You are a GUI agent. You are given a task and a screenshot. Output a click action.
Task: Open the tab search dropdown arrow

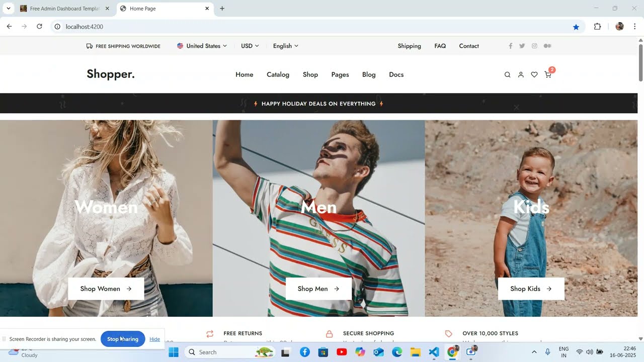(x=8, y=9)
